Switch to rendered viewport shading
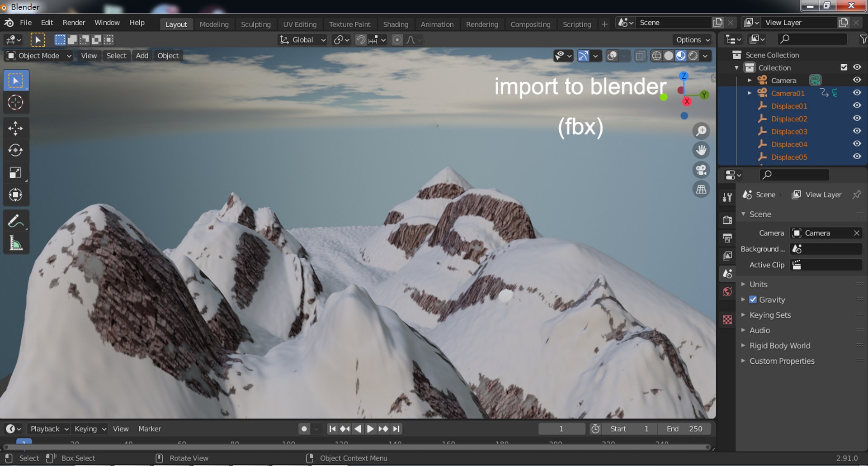Image resolution: width=868 pixels, height=466 pixels. click(693, 56)
